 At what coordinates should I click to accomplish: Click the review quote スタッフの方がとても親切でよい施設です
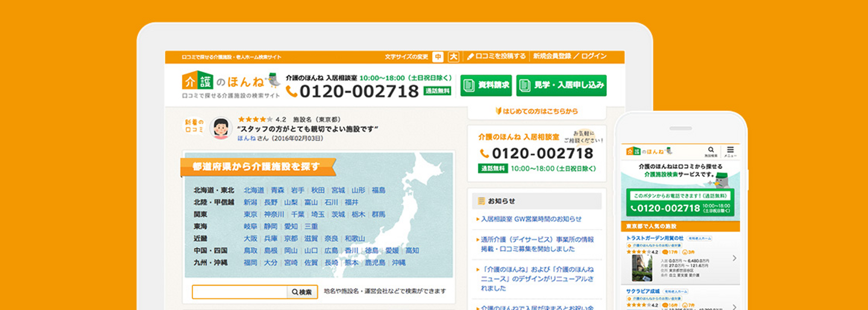click(307, 129)
